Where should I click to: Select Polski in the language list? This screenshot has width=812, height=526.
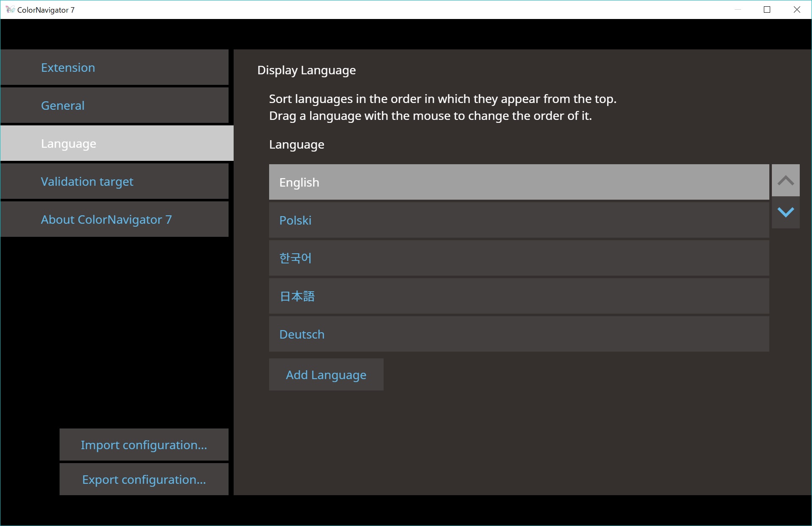coord(519,220)
